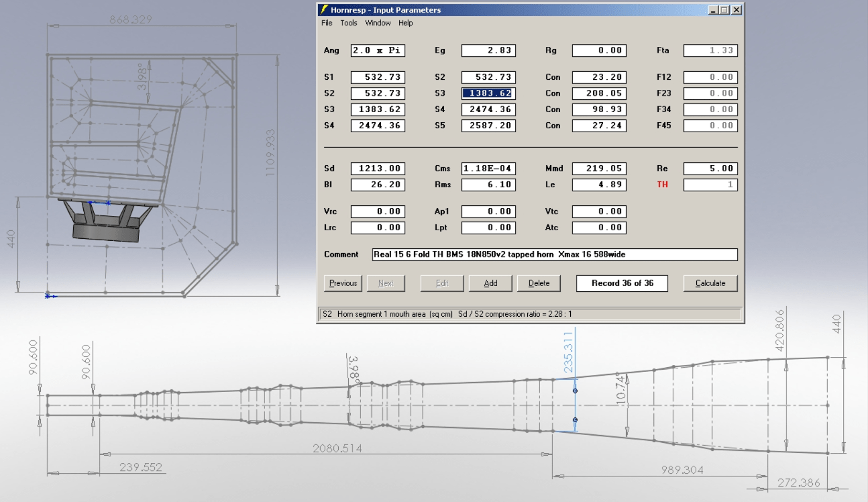Select the Sd field showing 1213.00
868x502 pixels.
tap(378, 168)
